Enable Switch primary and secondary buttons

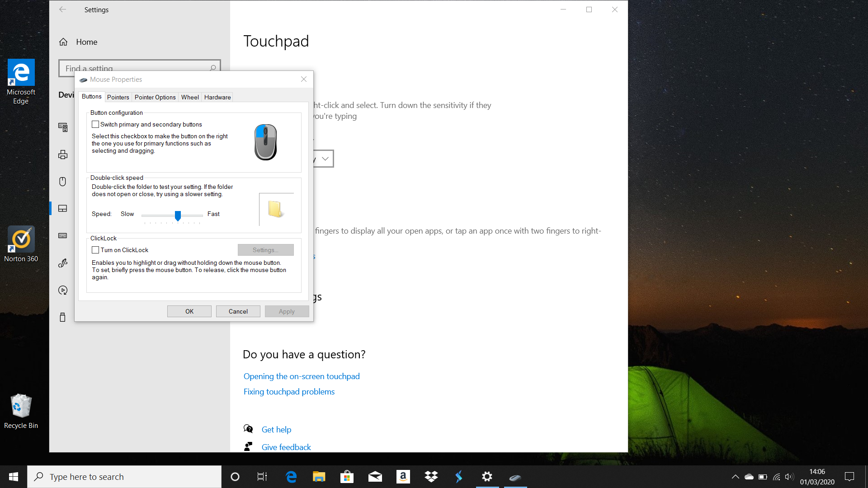click(x=95, y=124)
